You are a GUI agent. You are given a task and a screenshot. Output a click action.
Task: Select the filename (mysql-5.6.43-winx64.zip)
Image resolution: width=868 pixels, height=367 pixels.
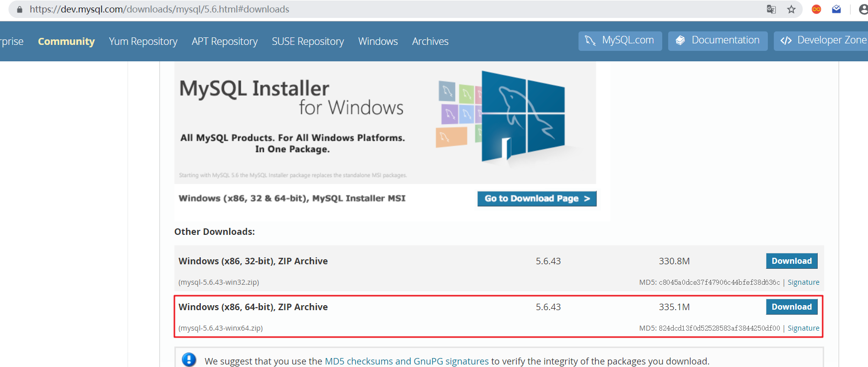coord(221,328)
